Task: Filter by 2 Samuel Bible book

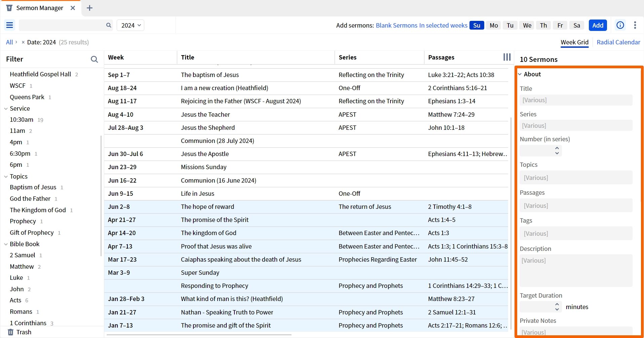Action: [22, 255]
